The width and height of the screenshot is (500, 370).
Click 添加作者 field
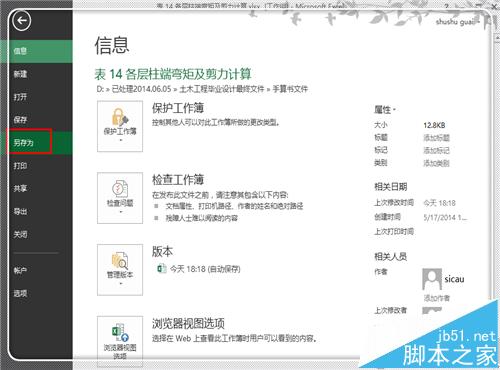436,298
